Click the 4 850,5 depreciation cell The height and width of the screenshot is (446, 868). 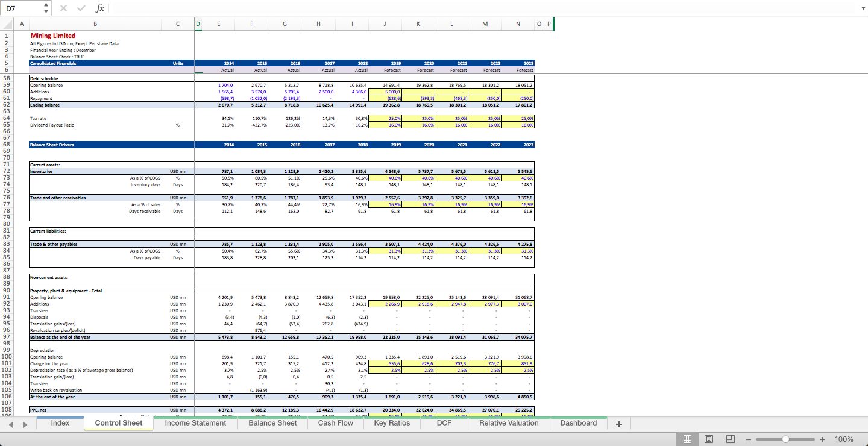518,397
